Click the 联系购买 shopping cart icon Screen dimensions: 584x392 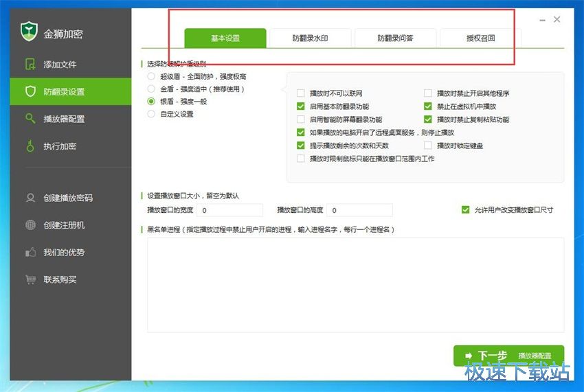coord(30,279)
